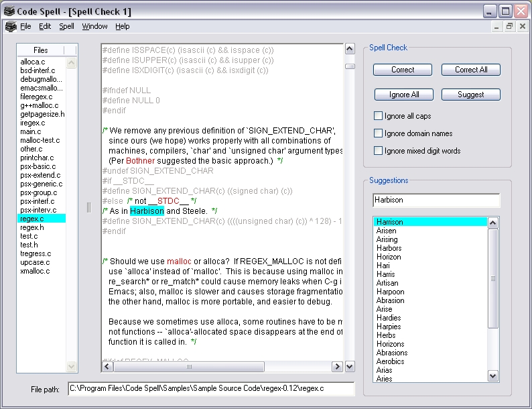Click the suggestions list scrollbar thumb

coord(493,278)
